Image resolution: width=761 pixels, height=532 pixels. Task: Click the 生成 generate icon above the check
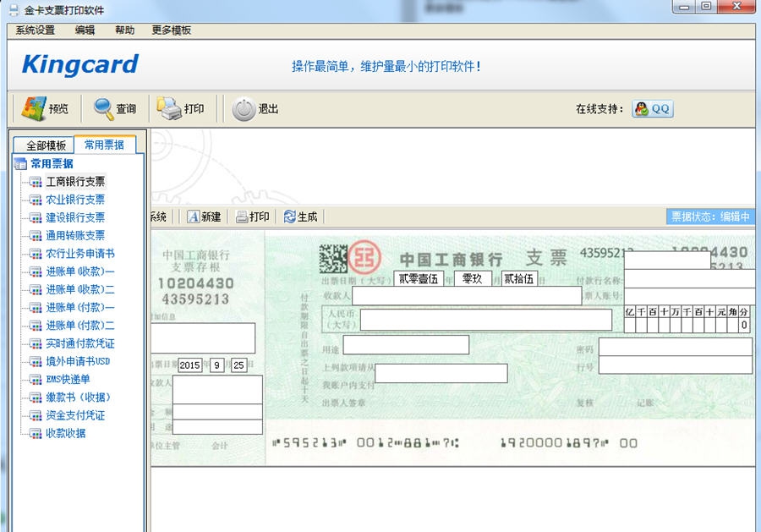click(x=301, y=216)
